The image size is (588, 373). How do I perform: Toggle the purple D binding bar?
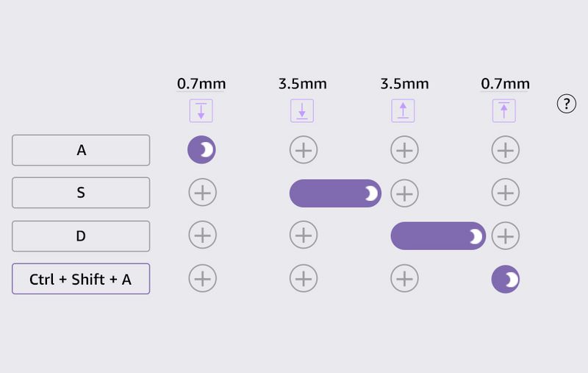pos(437,236)
